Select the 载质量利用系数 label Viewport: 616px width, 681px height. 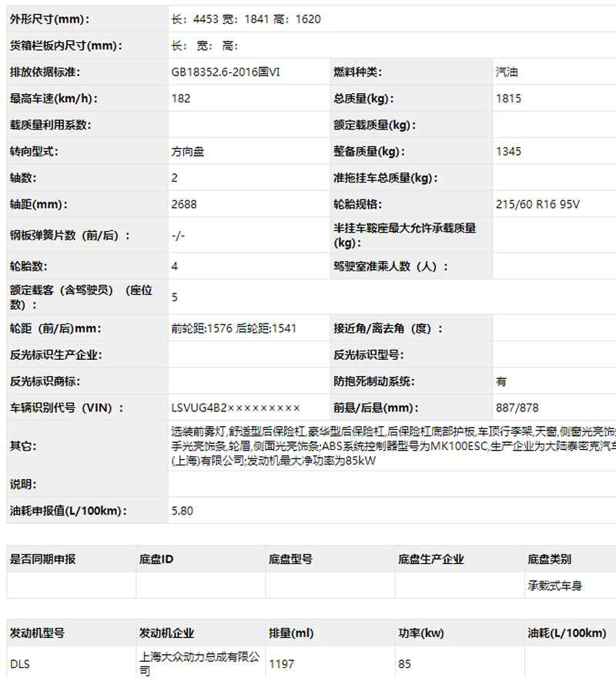50,125
